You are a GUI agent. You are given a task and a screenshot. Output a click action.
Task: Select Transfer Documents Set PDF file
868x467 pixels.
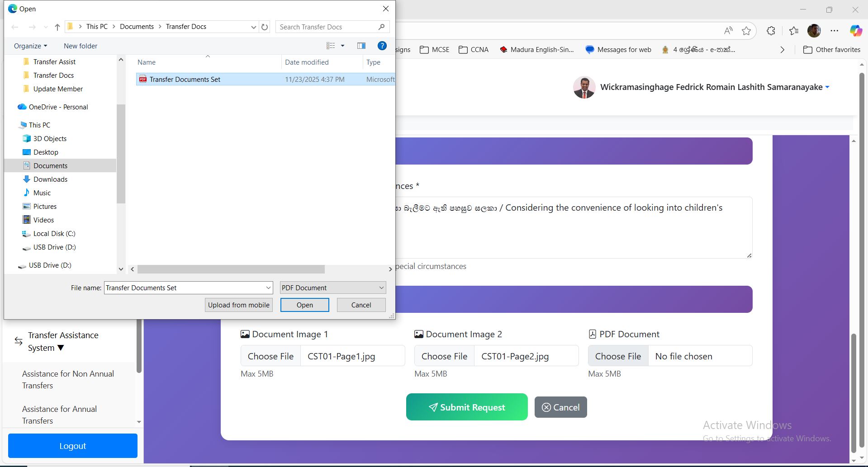[x=185, y=80]
